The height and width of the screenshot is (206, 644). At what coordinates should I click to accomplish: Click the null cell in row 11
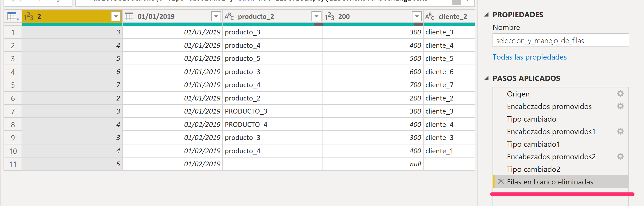click(373, 164)
